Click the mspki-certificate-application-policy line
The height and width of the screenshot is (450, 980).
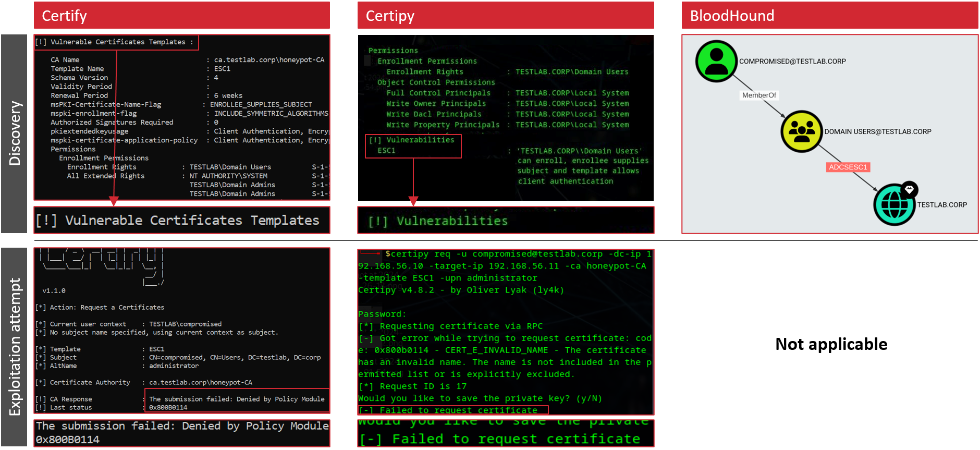pyautogui.click(x=189, y=140)
